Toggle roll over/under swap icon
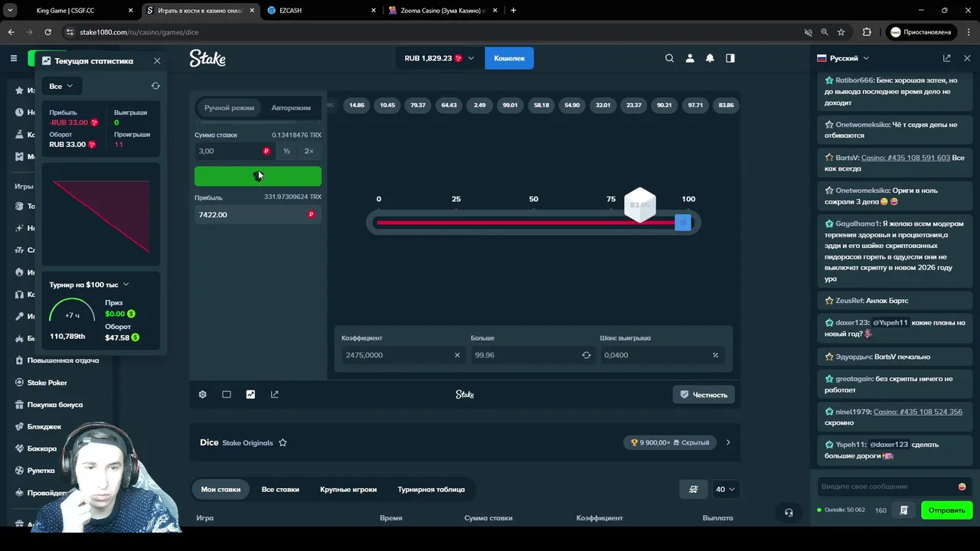The height and width of the screenshot is (551, 980). tap(586, 355)
